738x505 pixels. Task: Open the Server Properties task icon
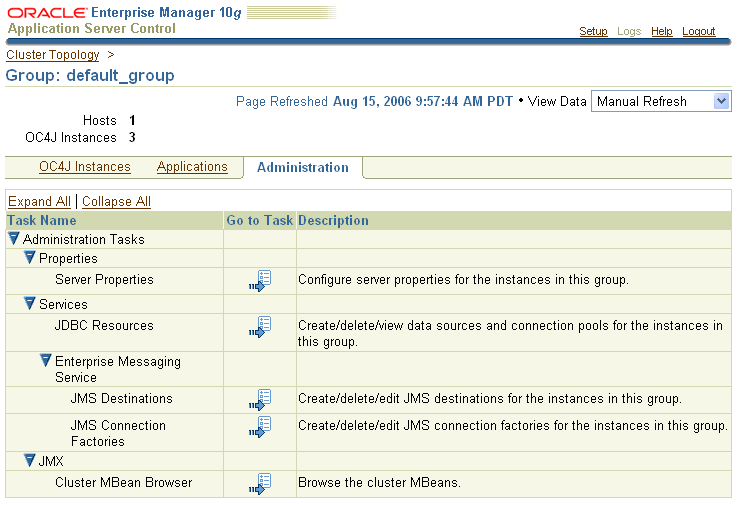pos(260,281)
